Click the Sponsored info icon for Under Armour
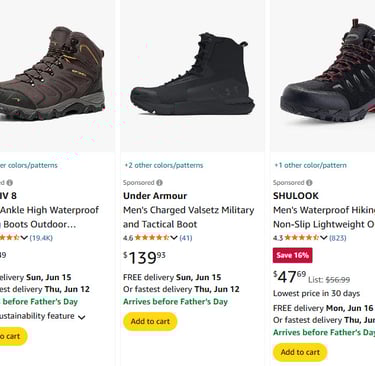375x366 pixels. coord(160,183)
